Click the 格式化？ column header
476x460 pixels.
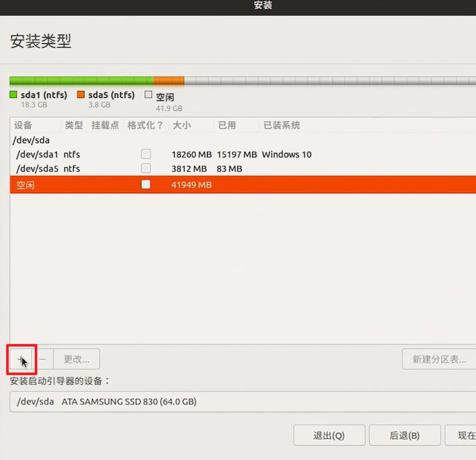[145, 125]
